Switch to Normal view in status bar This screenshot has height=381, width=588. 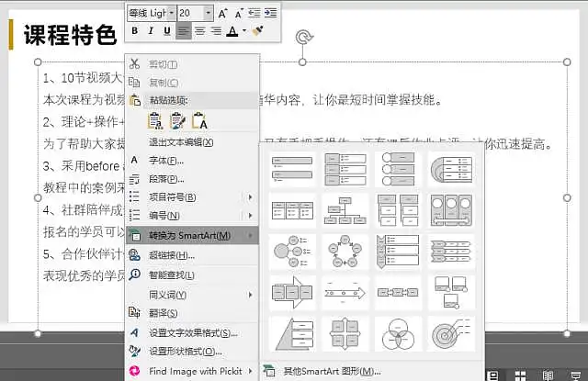(492, 375)
